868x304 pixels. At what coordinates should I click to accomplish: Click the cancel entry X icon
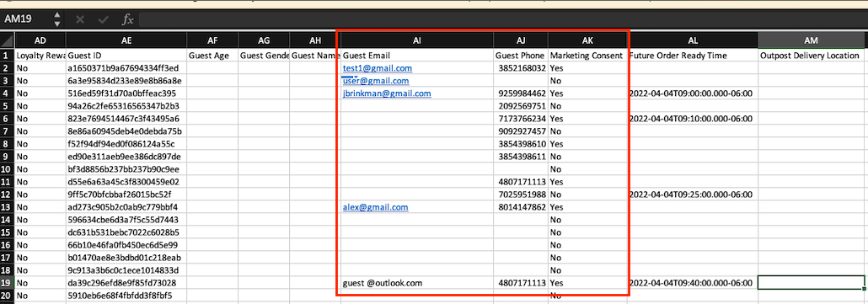click(x=80, y=20)
